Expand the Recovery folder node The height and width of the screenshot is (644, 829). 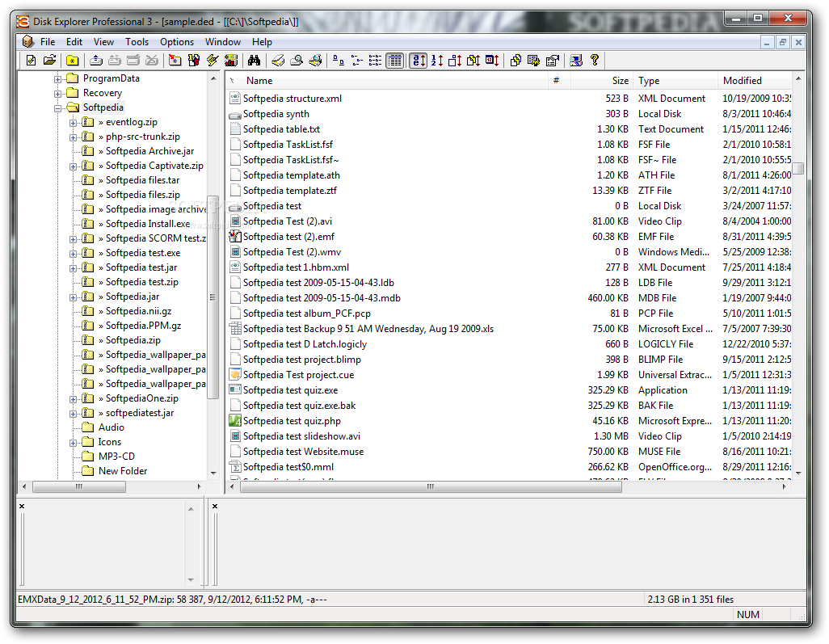pyautogui.click(x=57, y=94)
